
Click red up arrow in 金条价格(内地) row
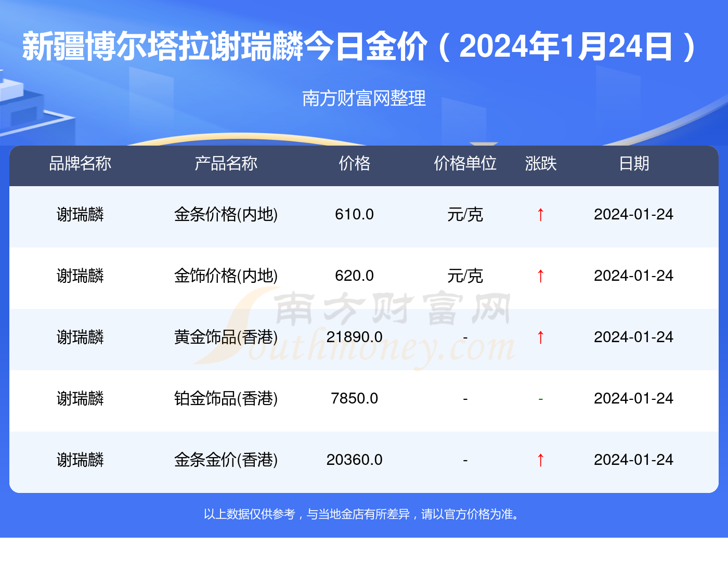tap(541, 214)
